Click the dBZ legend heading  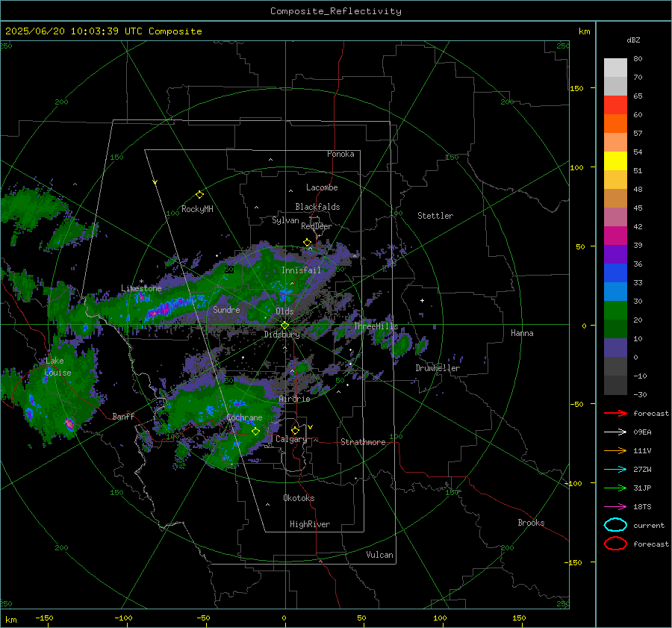click(633, 40)
